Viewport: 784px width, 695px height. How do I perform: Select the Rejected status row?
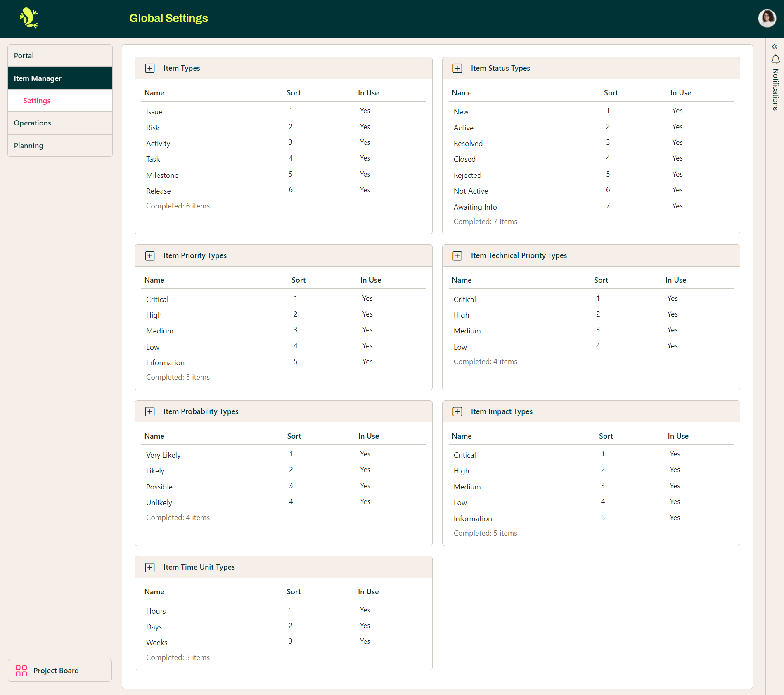point(467,175)
